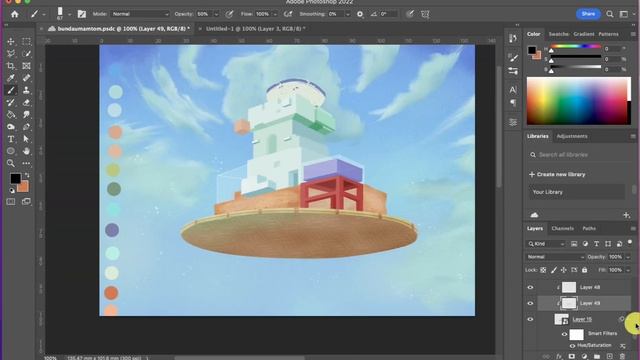
Task: Click the foreground color swatch in toolbox
Action: (x=16, y=178)
